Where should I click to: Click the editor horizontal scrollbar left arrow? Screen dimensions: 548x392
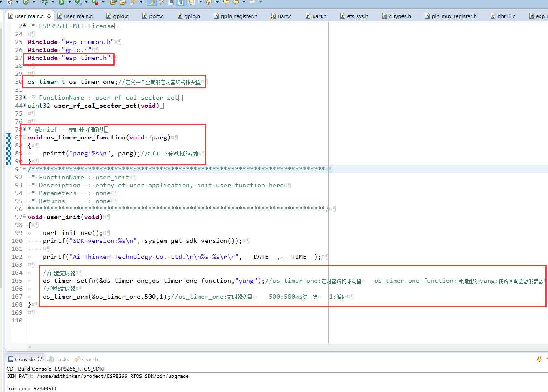click(x=30, y=347)
